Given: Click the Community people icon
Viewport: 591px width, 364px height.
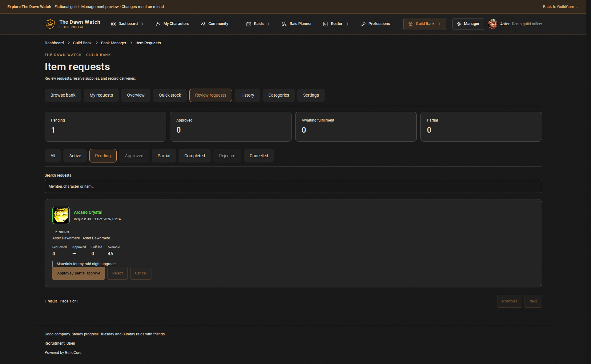Looking at the screenshot, I should click(x=203, y=24).
